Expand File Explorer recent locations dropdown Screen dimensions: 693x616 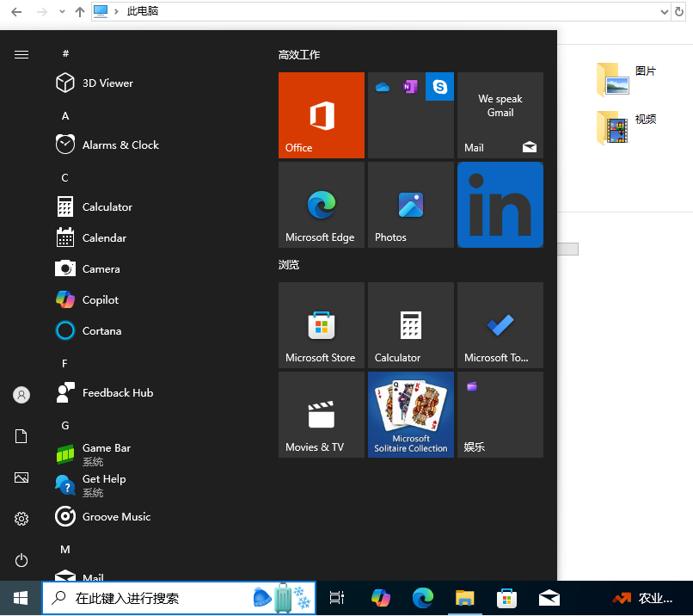pos(62,12)
